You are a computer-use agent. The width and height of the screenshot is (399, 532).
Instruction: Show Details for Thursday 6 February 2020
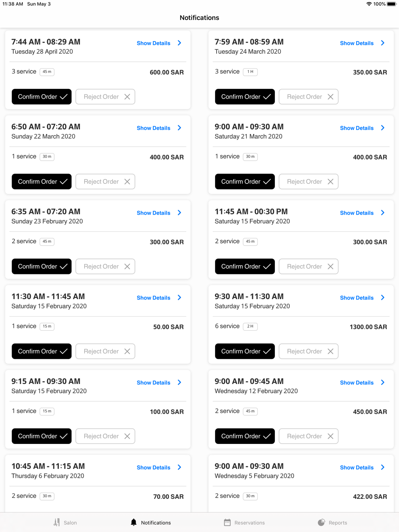click(x=154, y=467)
